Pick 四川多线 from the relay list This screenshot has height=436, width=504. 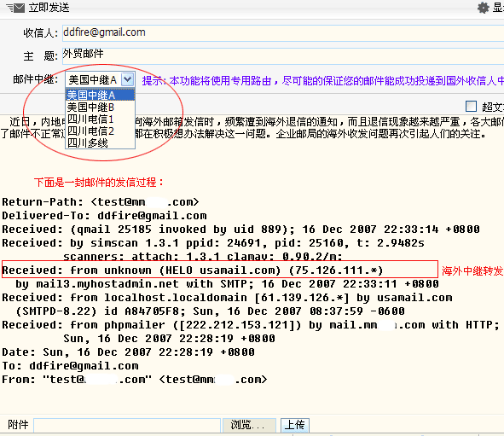pyautogui.click(x=100, y=143)
